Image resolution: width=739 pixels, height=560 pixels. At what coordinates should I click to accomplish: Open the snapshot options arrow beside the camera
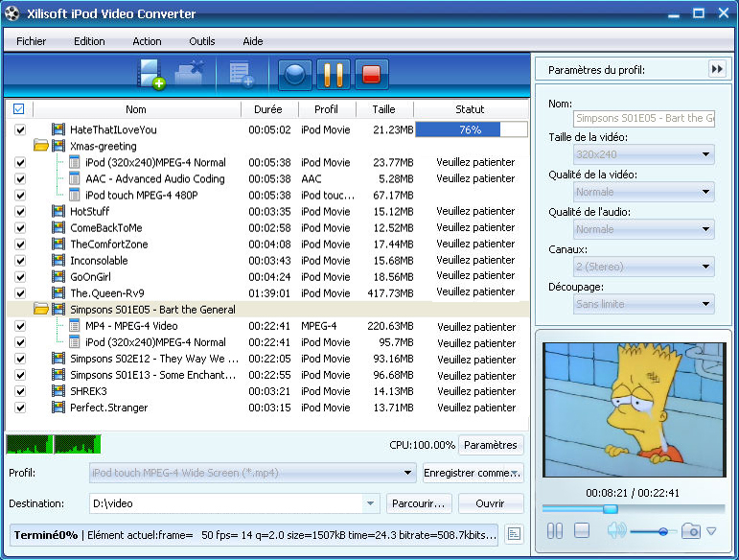tap(711, 531)
